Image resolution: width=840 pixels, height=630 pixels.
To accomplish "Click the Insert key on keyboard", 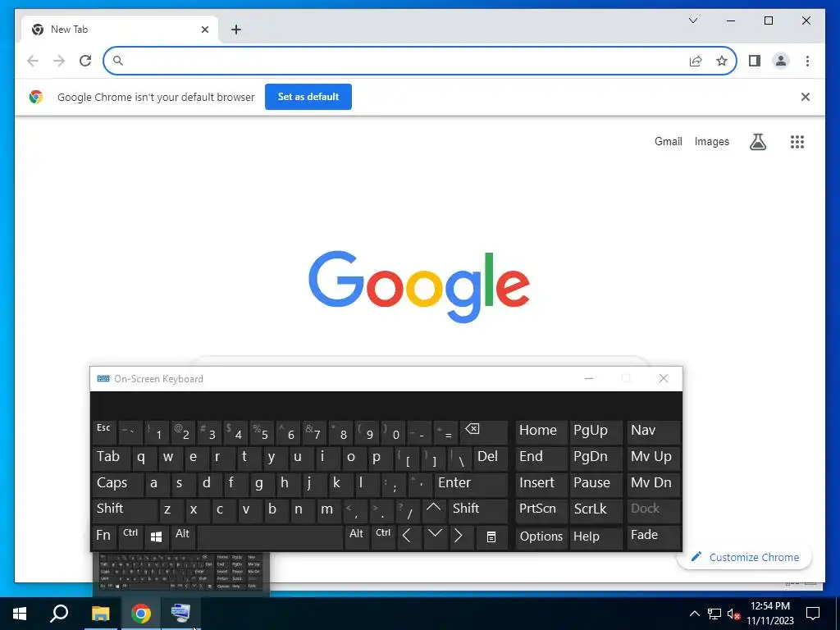I will pyautogui.click(x=541, y=484).
